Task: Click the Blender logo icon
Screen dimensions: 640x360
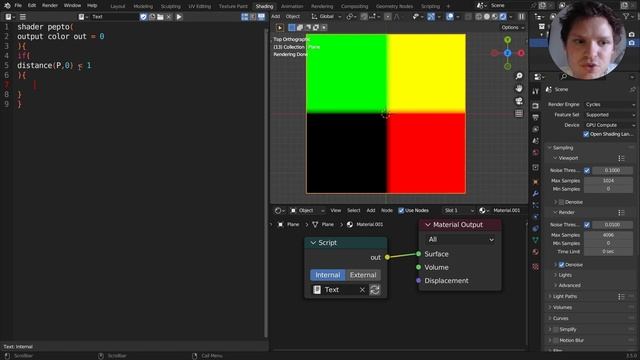Action: point(7,5)
